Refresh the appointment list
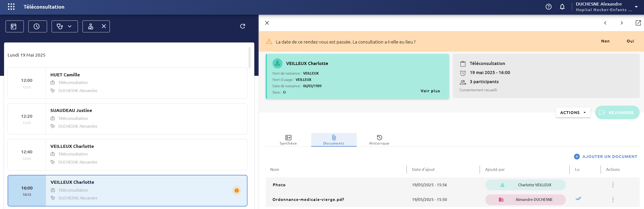Screen dimensions: 644x209 [243, 26]
